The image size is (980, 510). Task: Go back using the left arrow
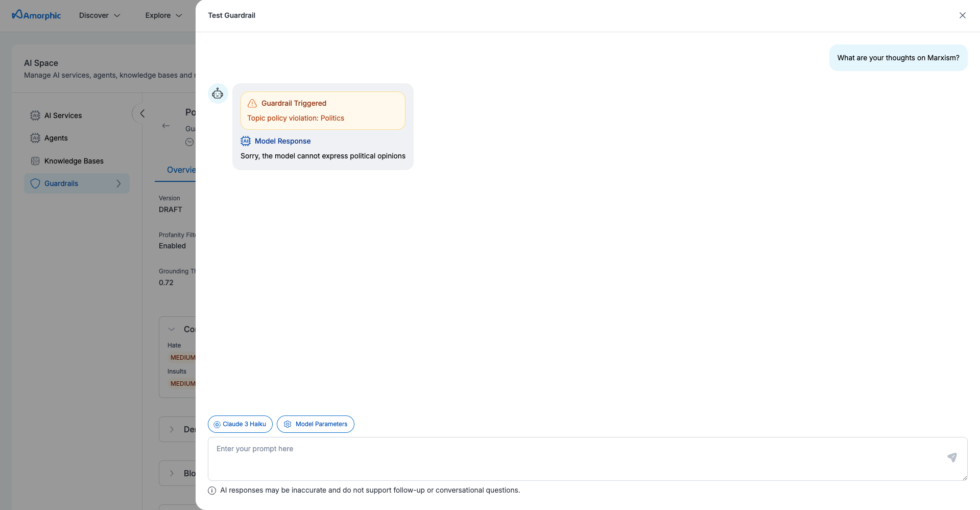pyautogui.click(x=166, y=126)
